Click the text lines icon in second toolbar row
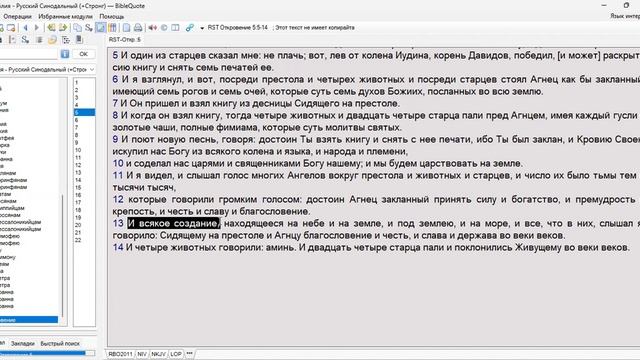This screenshot has height=360, width=640. click(x=39, y=40)
